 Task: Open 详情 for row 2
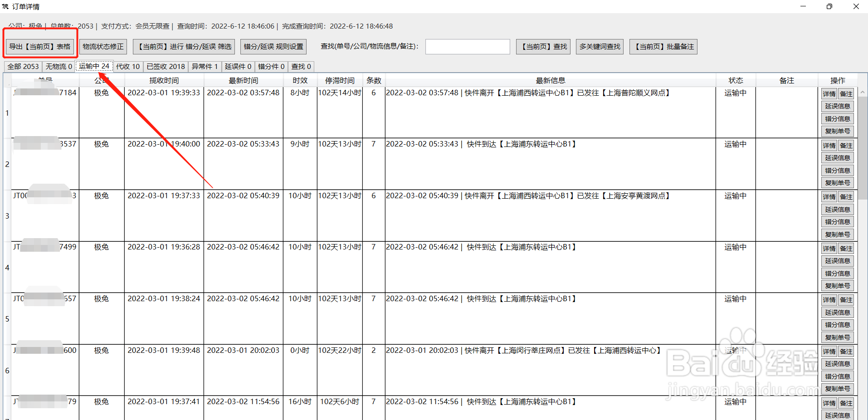click(x=829, y=146)
